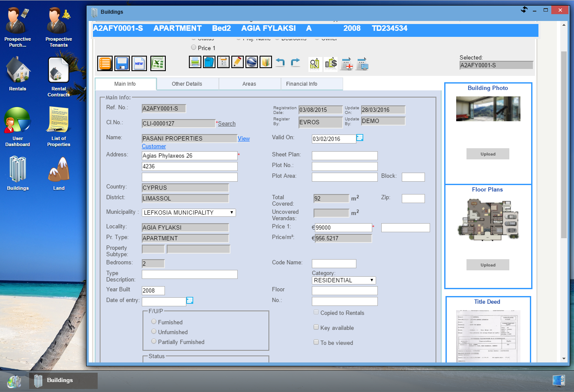Open the orange list view icon
This screenshot has height=392, width=574.
coord(105,63)
